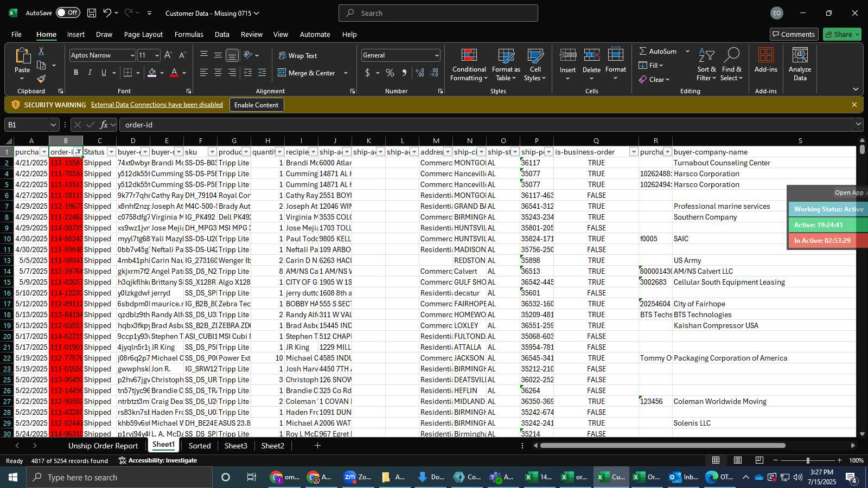Open the is-business-order filter dropdown
This screenshot has width=868, height=488.
[x=633, y=152]
